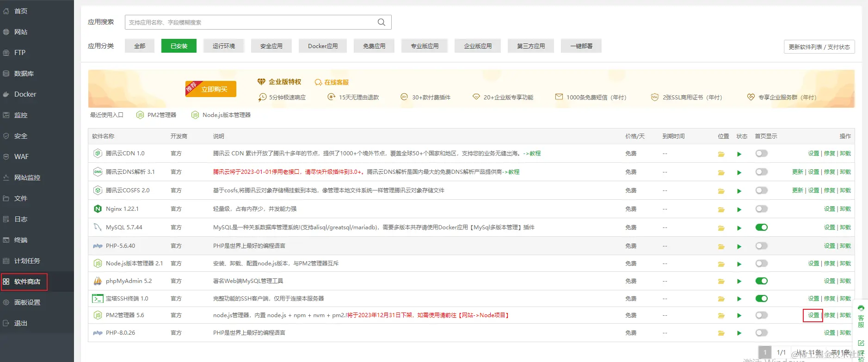Viewport: 868px width, 362px height.
Task: Disable homepage display for phpMyAdmin 5.2
Action: (761, 281)
